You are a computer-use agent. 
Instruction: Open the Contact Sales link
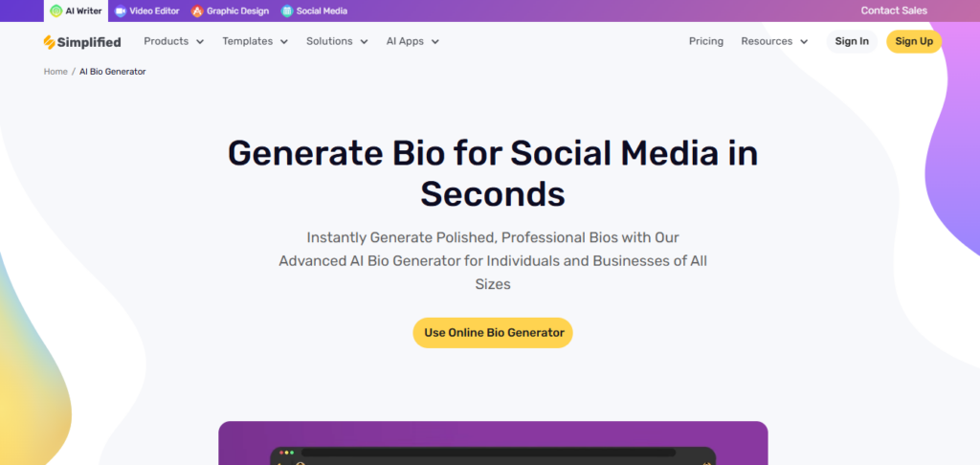[894, 11]
